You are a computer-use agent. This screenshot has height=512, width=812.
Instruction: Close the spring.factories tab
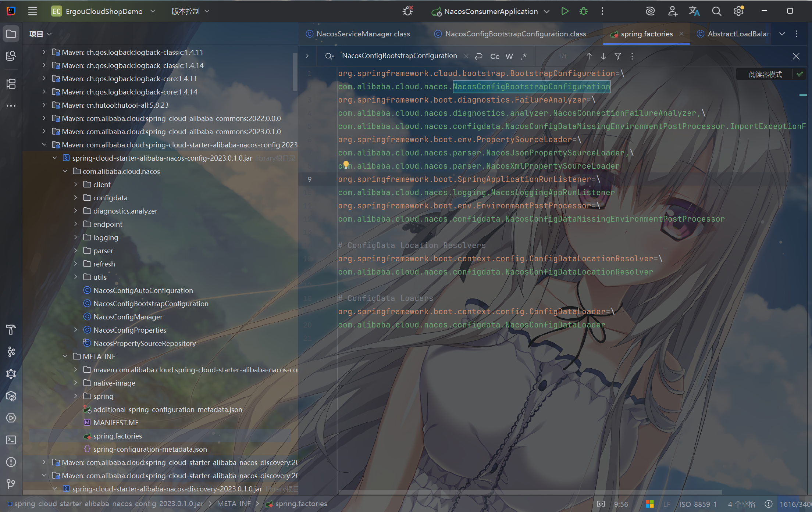[x=681, y=34]
